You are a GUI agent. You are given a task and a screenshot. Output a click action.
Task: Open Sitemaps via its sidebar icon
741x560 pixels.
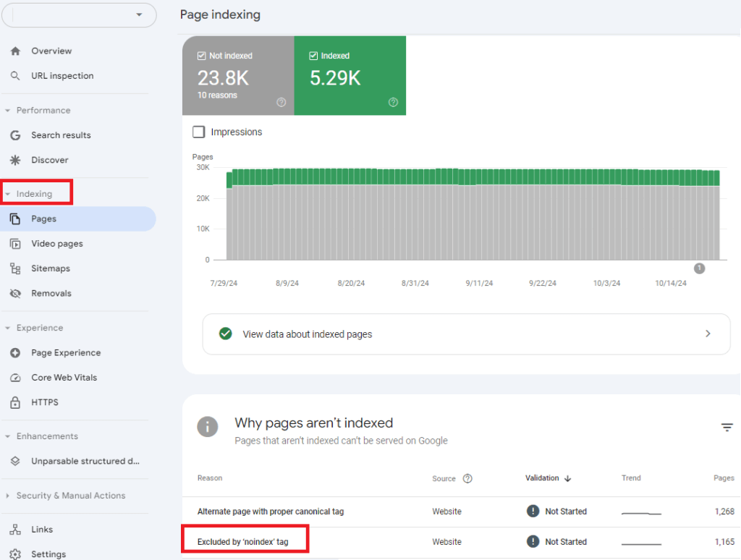[14, 268]
